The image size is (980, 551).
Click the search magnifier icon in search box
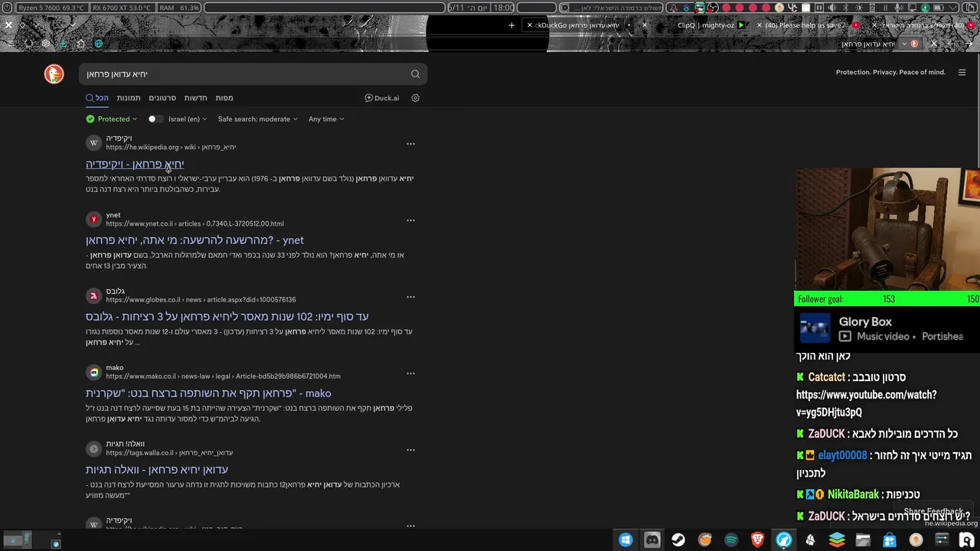pos(415,74)
